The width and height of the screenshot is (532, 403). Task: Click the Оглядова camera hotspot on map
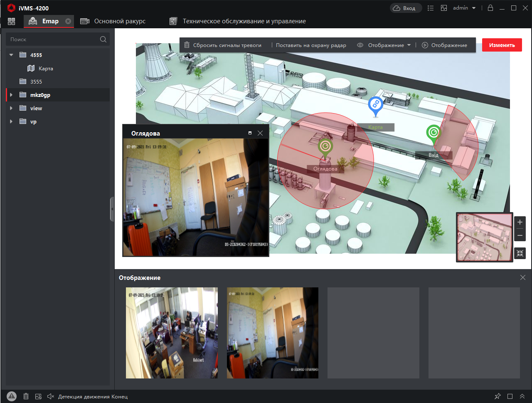pyautogui.click(x=325, y=147)
